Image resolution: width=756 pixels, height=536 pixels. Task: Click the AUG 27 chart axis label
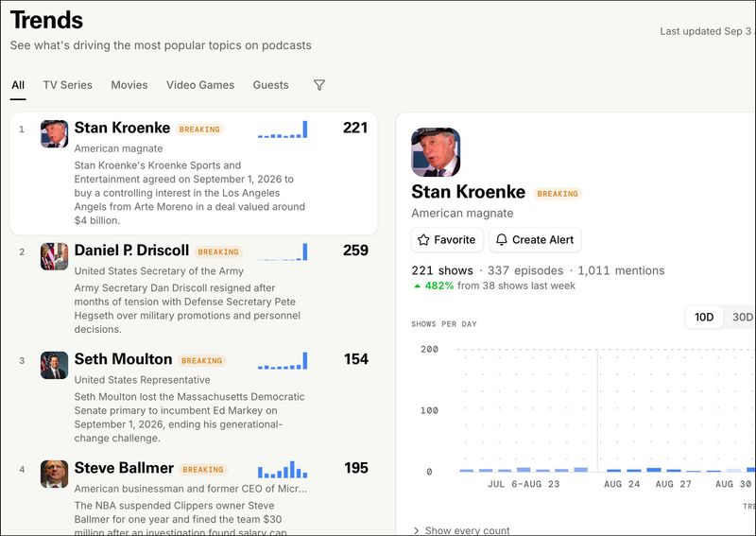[673, 484]
